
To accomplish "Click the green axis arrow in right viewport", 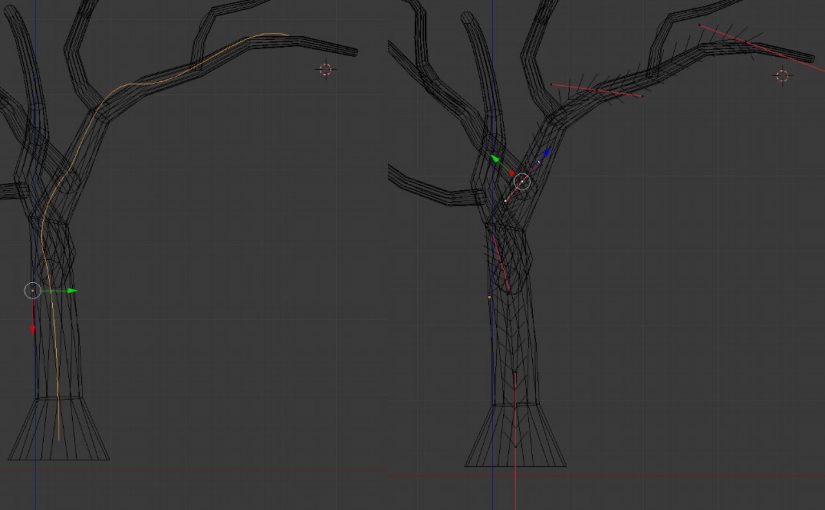I will [495, 158].
